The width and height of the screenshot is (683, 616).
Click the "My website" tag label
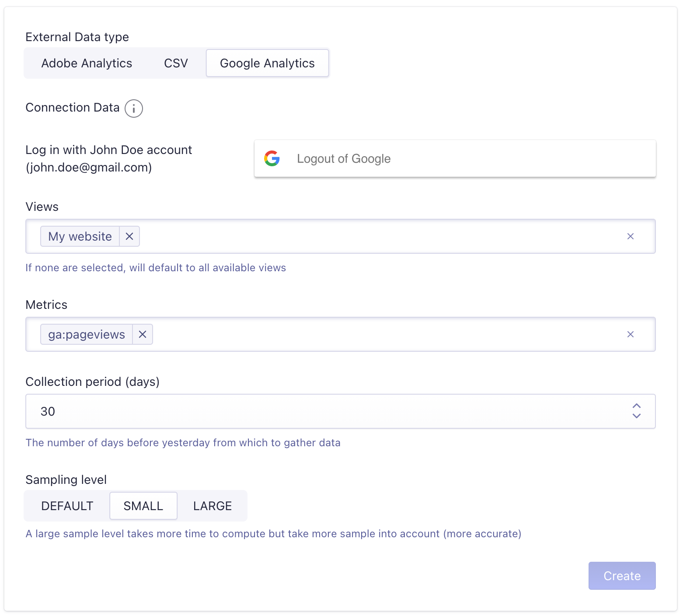click(80, 236)
